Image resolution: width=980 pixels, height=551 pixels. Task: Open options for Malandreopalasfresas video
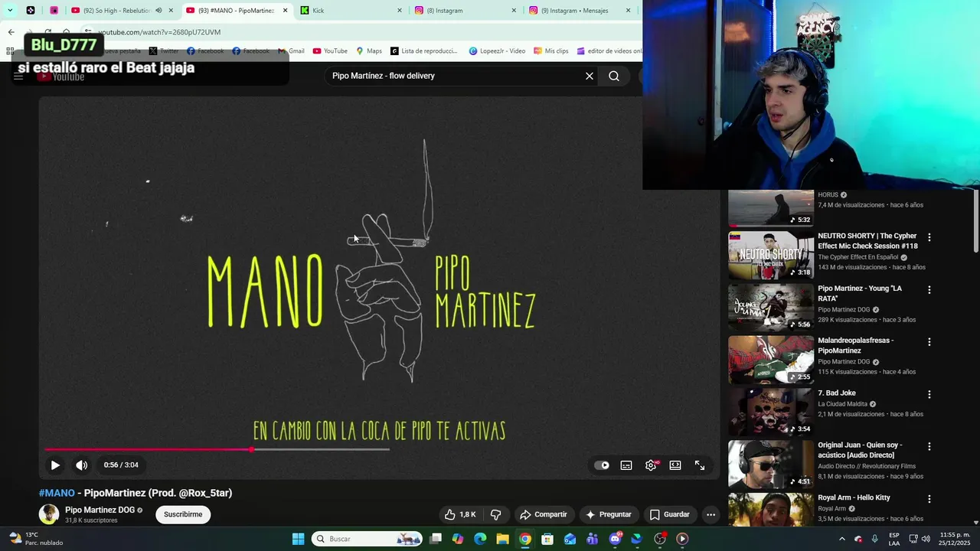[929, 342]
